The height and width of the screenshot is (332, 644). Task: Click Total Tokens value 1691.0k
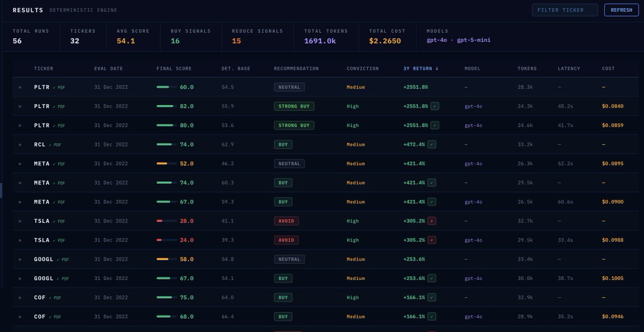coord(320,41)
